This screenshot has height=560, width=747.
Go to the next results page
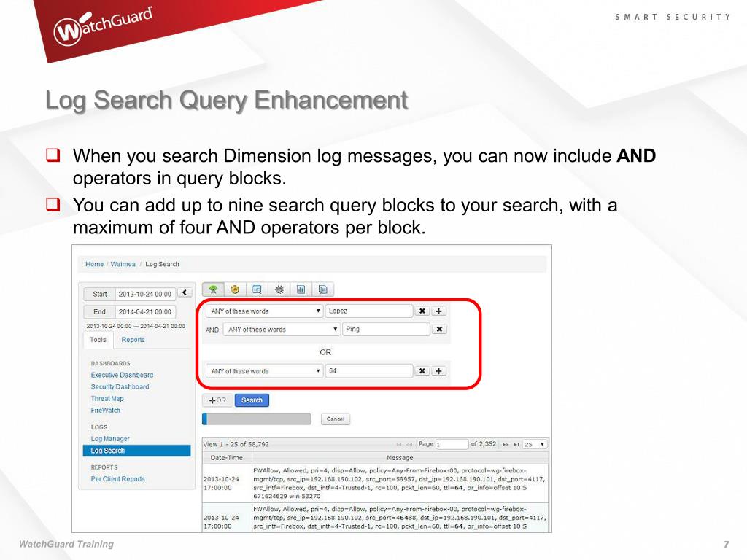click(506, 444)
